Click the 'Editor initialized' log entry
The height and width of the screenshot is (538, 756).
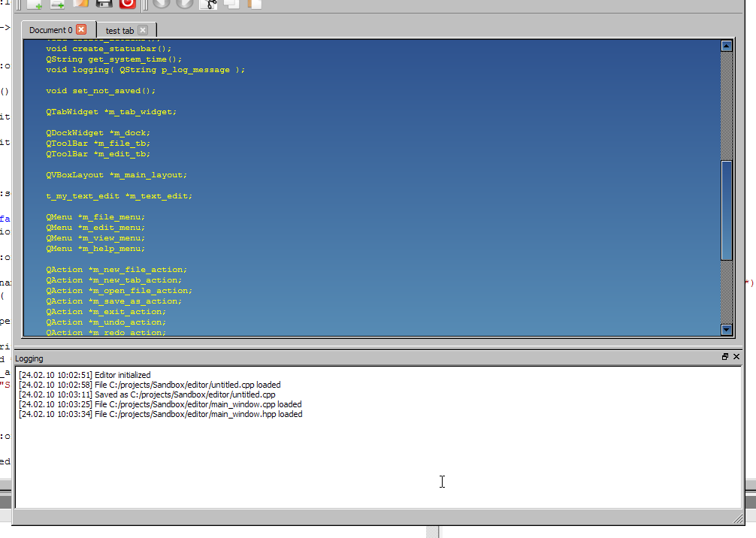tap(84, 375)
